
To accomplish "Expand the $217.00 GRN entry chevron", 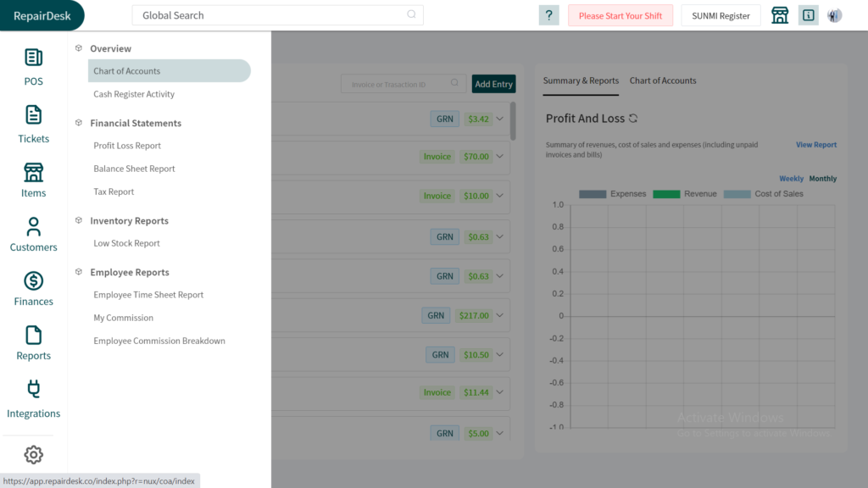I will (x=500, y=315).
